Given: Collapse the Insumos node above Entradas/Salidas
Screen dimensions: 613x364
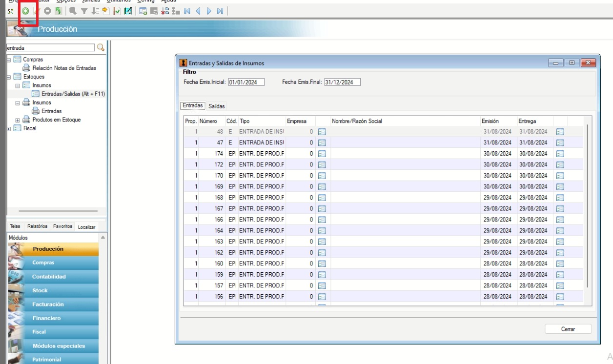Looking at the screenshot, I should [18, 85].
